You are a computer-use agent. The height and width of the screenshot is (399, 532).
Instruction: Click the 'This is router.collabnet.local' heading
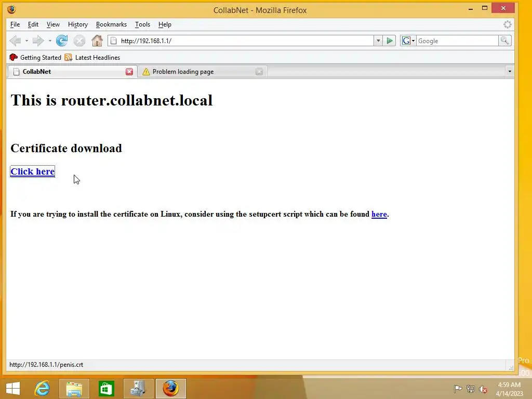[x=112, y=100]
